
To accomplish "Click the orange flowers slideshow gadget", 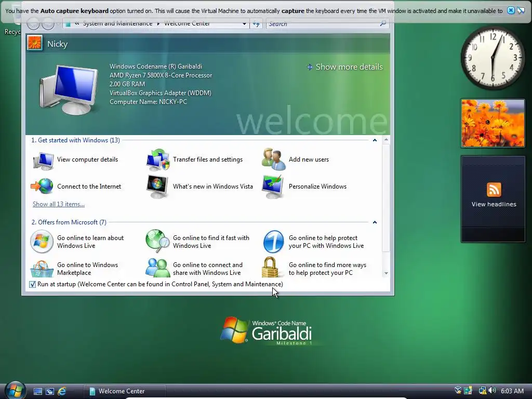I will (493, 123).
